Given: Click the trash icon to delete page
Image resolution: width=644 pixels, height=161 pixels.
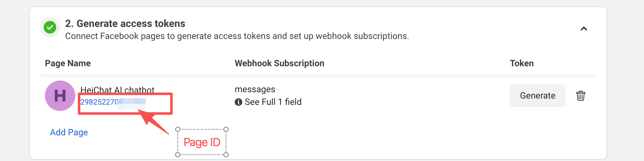Looking at the screenshot, I should coord(580,96).
